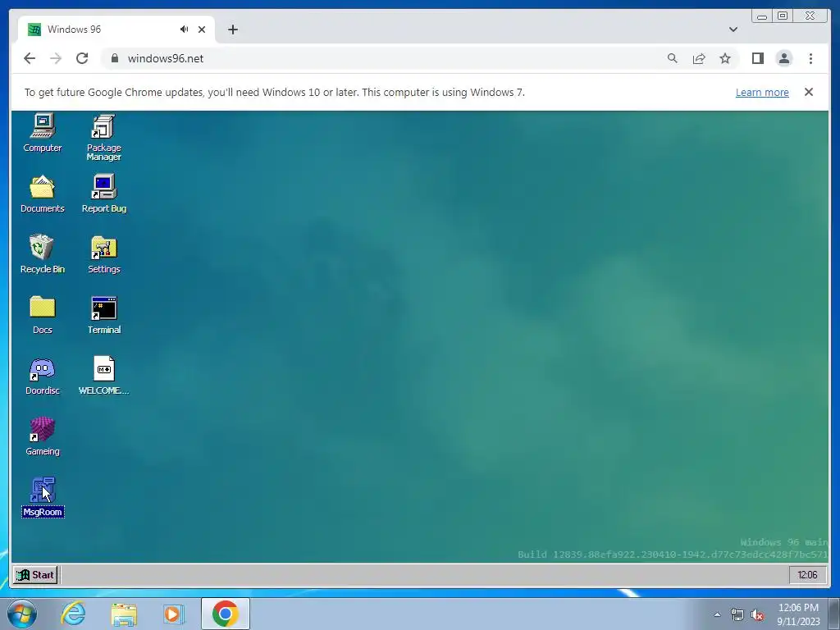Show hidden system tray icons
This screenshot has height=630, width=840.
(717, 614)
